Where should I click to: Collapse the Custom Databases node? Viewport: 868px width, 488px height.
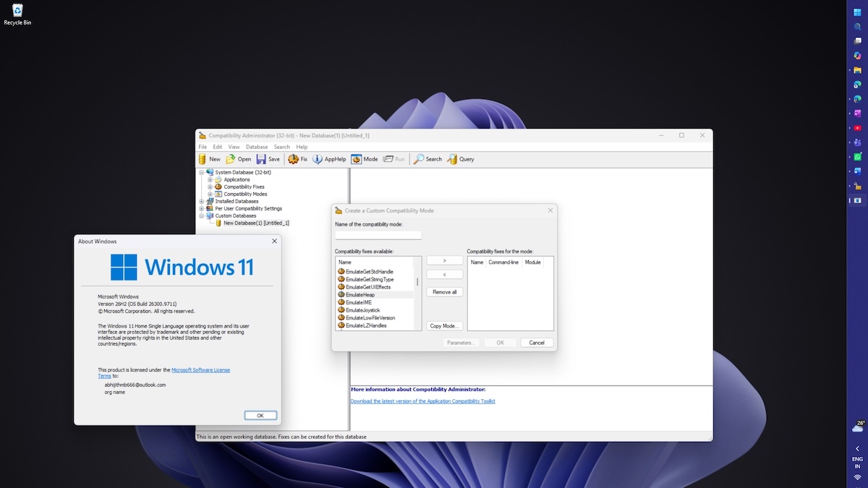pos(201,215)
